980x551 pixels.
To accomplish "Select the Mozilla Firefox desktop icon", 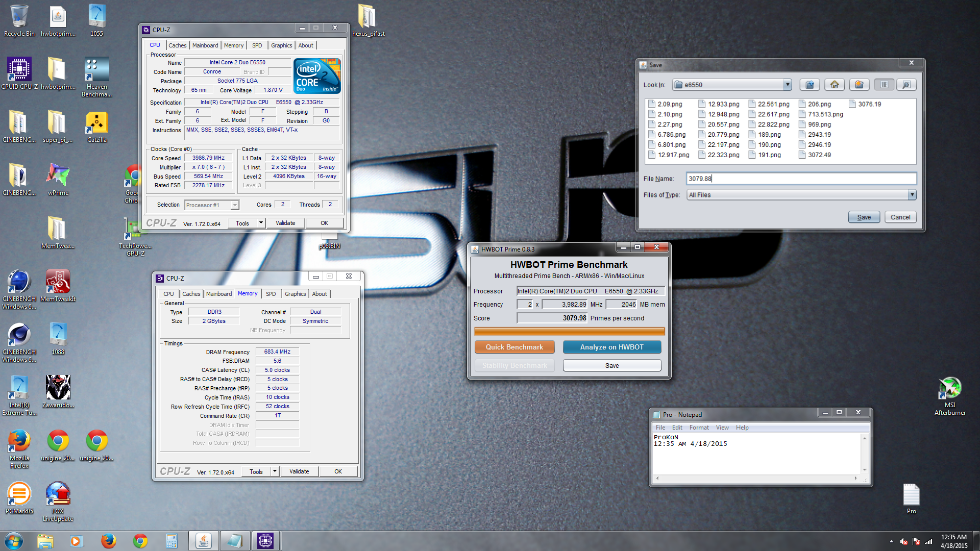I will pos(19,449).
